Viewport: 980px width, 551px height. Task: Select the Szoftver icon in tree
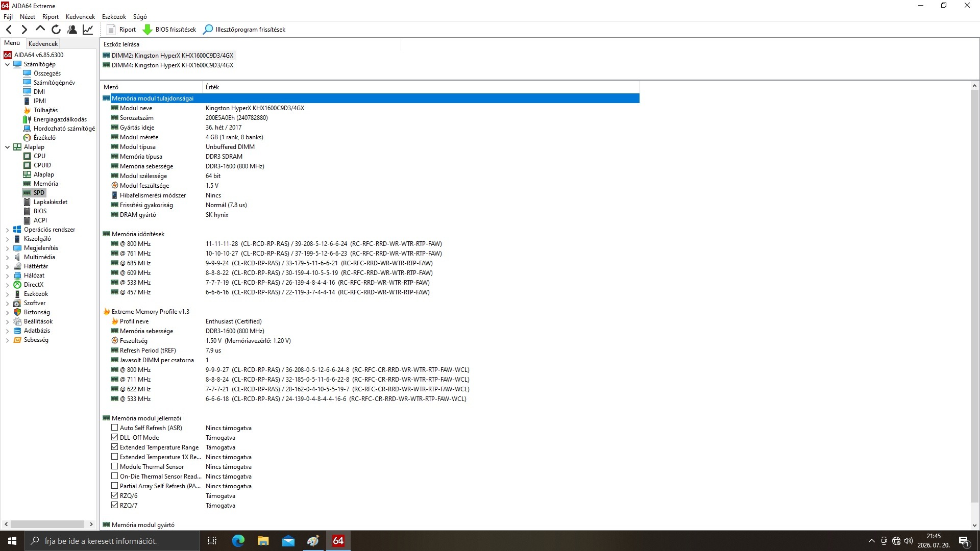17,303
